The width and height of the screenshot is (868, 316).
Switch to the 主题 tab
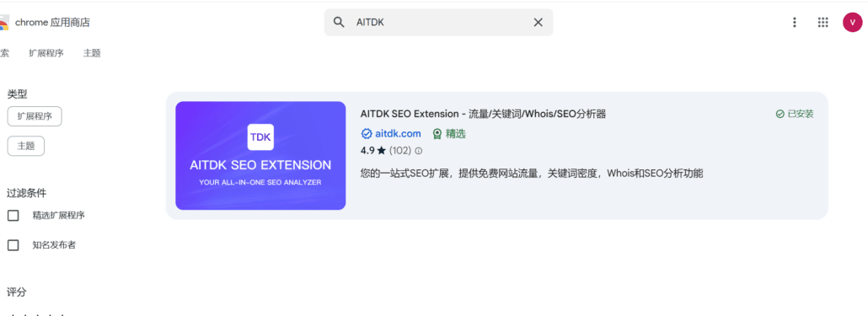[x=92, y=53]
